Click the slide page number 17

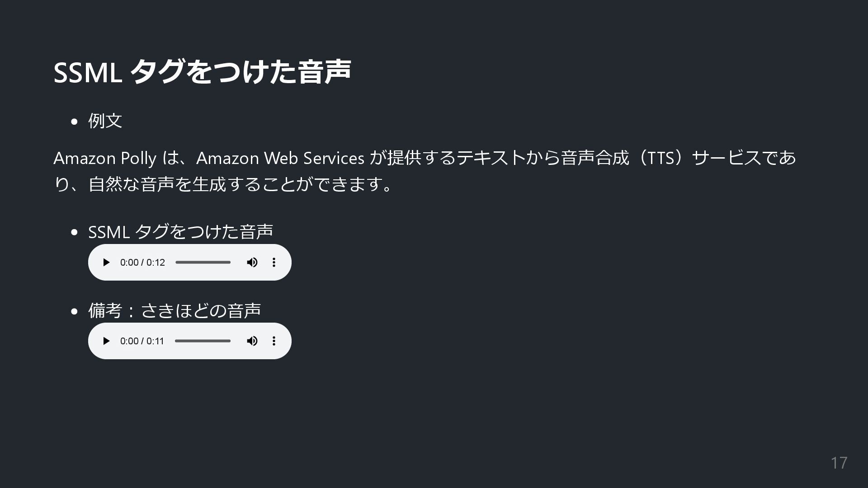(x=839, y=463)
